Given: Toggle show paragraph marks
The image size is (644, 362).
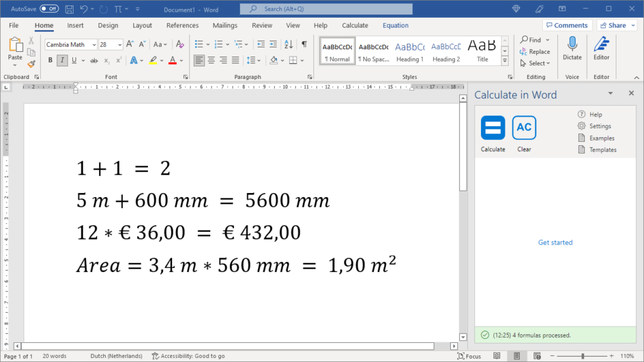Looking at the screenshot, I should coord(304,44).
